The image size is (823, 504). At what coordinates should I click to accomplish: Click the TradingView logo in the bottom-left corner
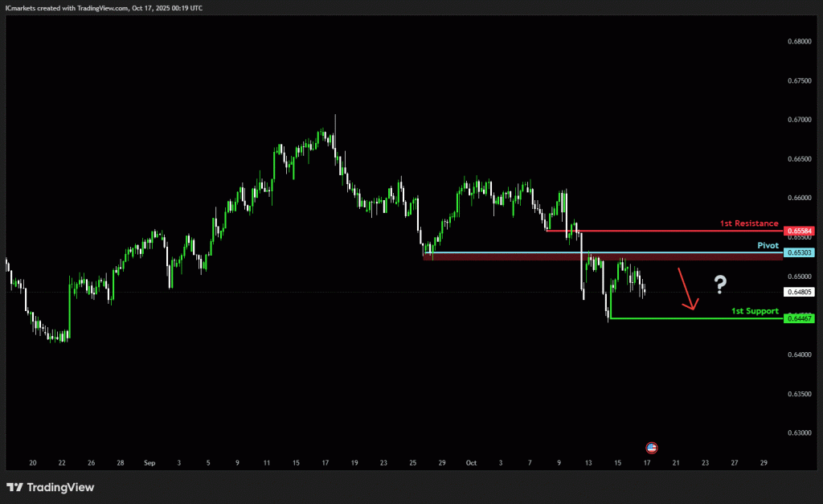click(x=50, y=487)
